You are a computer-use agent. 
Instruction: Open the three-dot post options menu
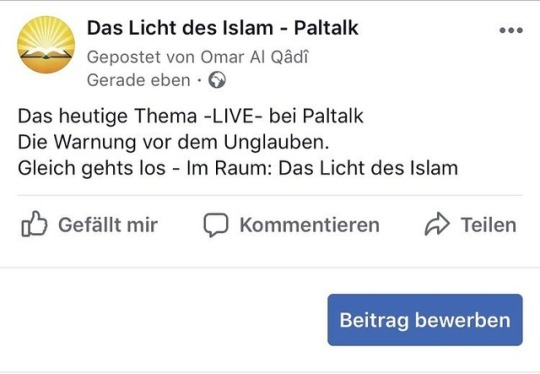coord(511,31)
